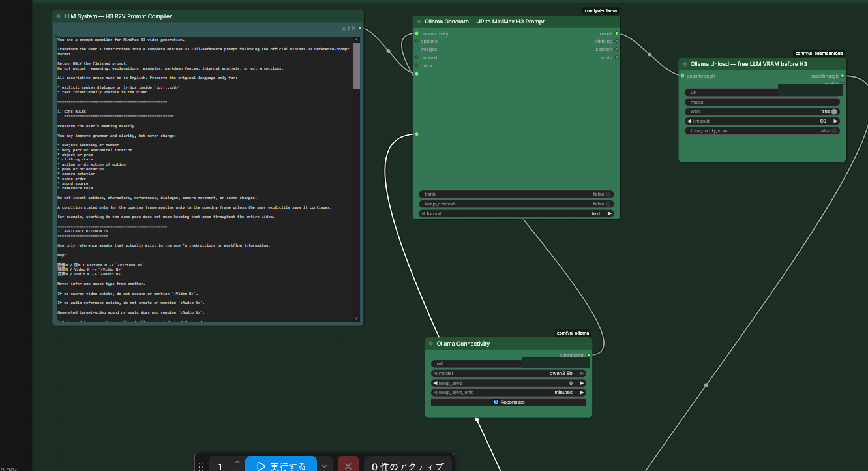Screen dimensions: 868x471
Task: Toggle free_comfy_vram in Ollama Unload node
Action: (834, 130)
